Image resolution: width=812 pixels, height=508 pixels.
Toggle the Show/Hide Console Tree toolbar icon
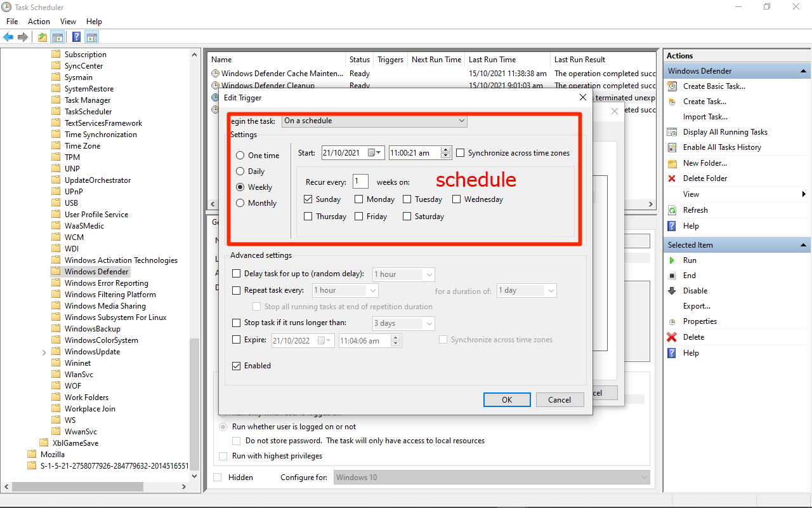pyautogui.click(x=58, y=37)
